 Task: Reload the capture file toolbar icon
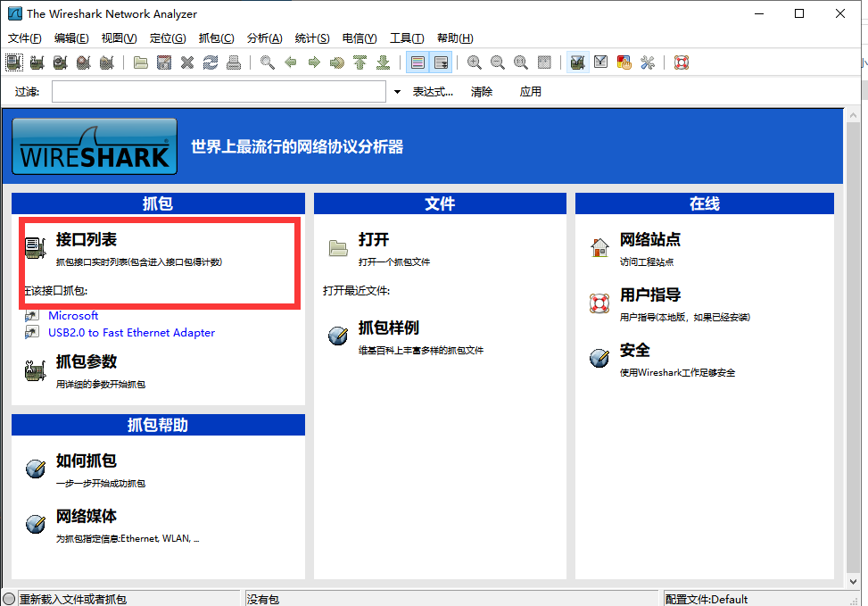point(211,62)
